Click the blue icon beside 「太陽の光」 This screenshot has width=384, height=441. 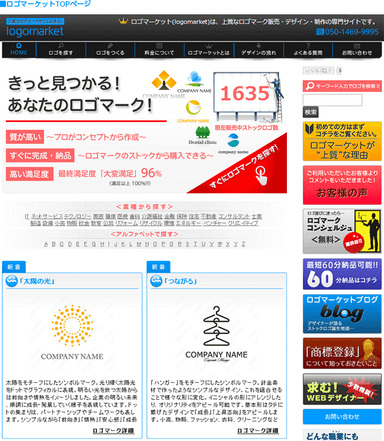[12, 281]
